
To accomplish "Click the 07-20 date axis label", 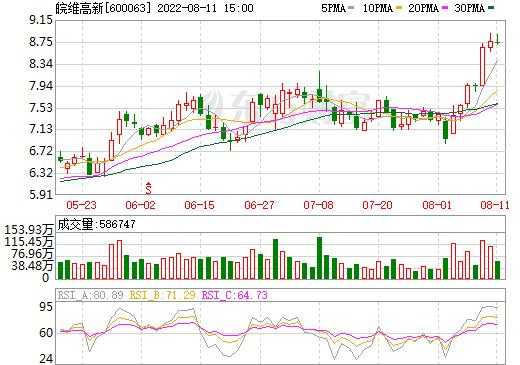I will point(378,205).
